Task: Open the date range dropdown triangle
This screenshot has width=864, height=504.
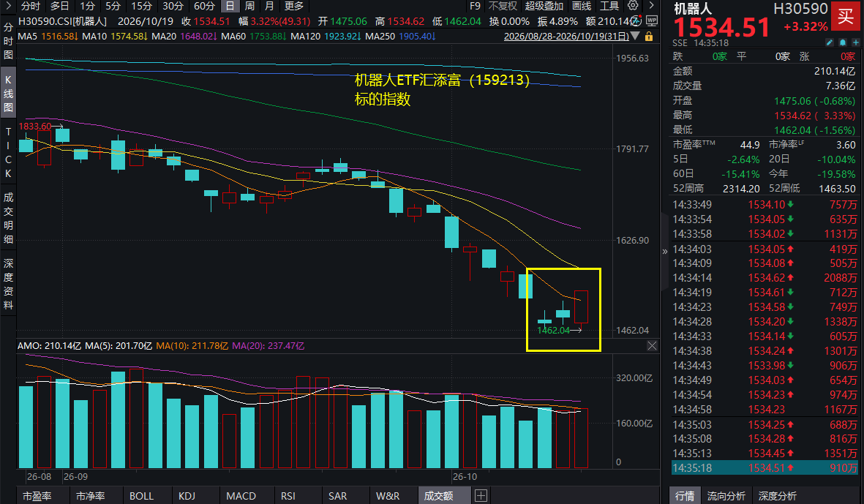Action: coord(635,37)
